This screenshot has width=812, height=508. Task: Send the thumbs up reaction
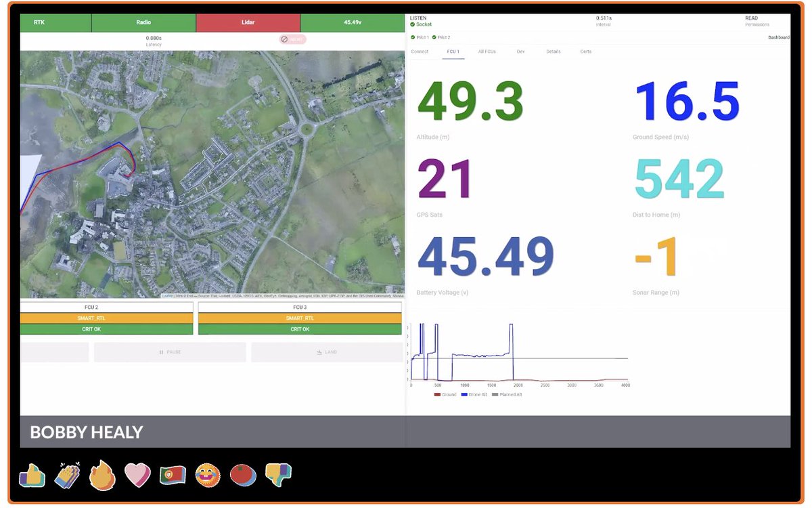[32, 475]
